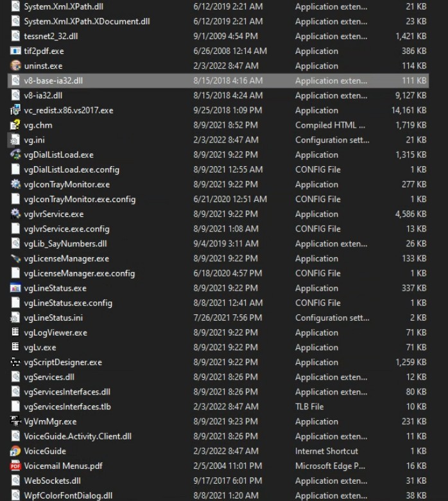Select the vc_redist.x86.vs2017.exe installer icon

point(15,110)
